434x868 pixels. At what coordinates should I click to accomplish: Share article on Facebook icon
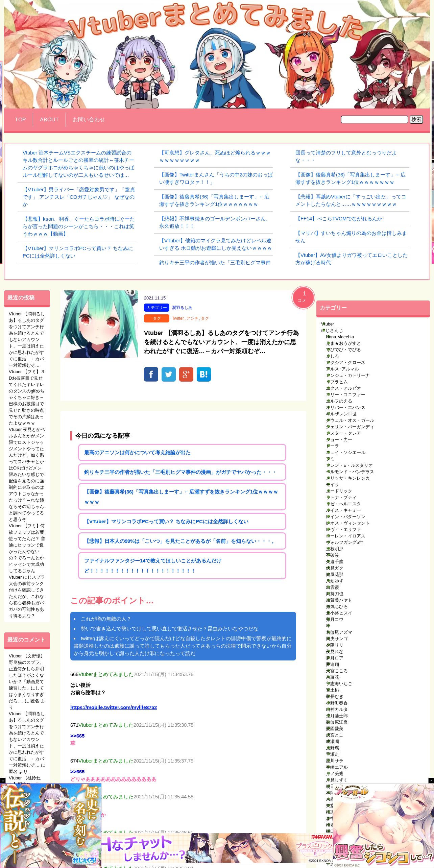click(151, 374)
